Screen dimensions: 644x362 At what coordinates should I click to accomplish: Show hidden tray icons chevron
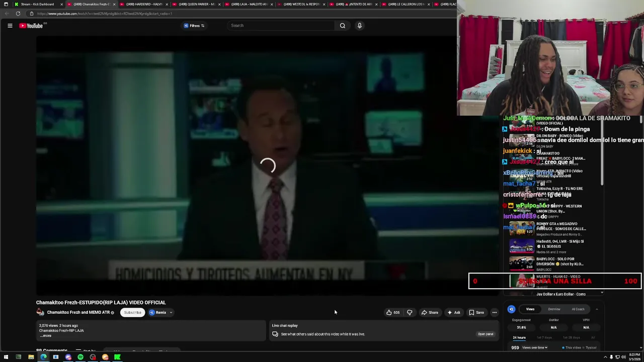click(x=605, y=357)
